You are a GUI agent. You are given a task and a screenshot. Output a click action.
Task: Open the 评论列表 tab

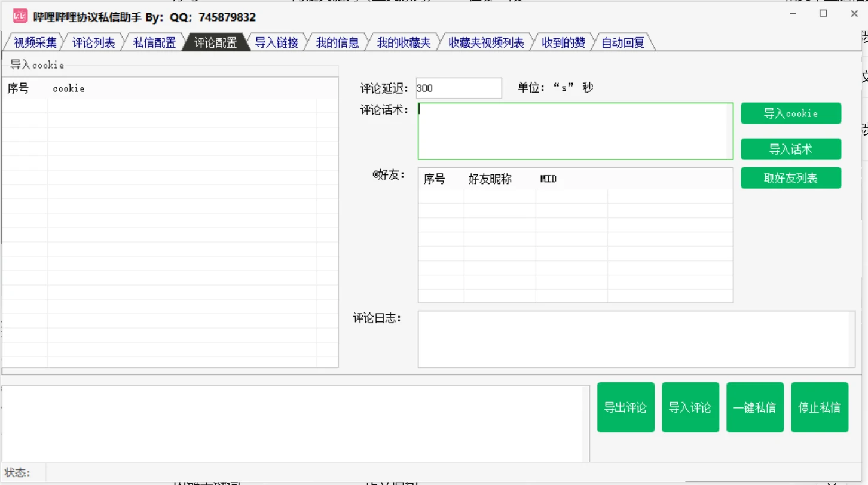pyautogui.click(x=94, y=42)
